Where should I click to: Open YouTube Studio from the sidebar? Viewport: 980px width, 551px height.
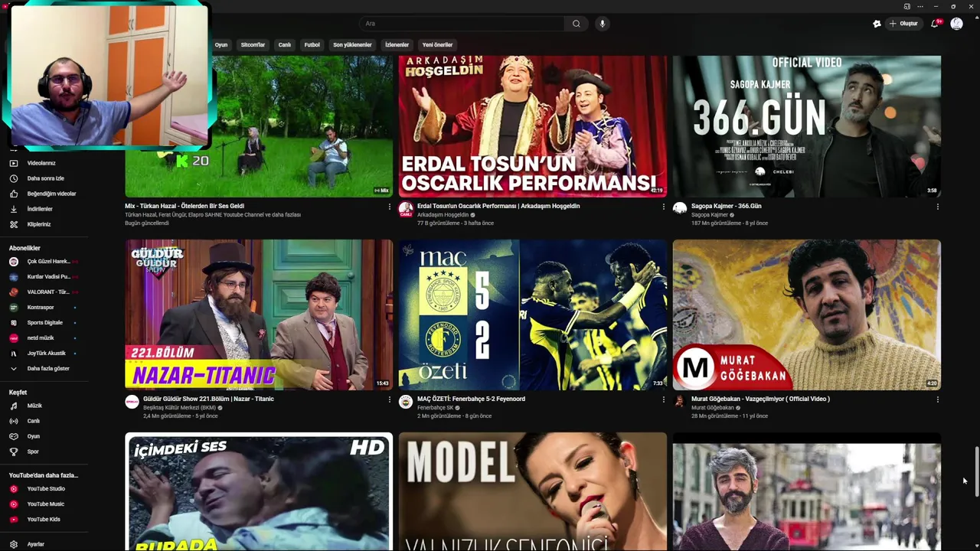pos(46,488)
